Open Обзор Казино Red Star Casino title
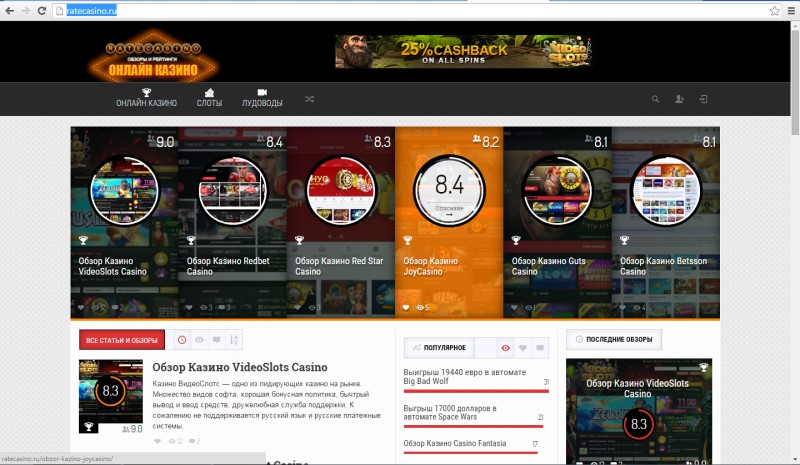This screenshot has width=800, height=465. 339,266
